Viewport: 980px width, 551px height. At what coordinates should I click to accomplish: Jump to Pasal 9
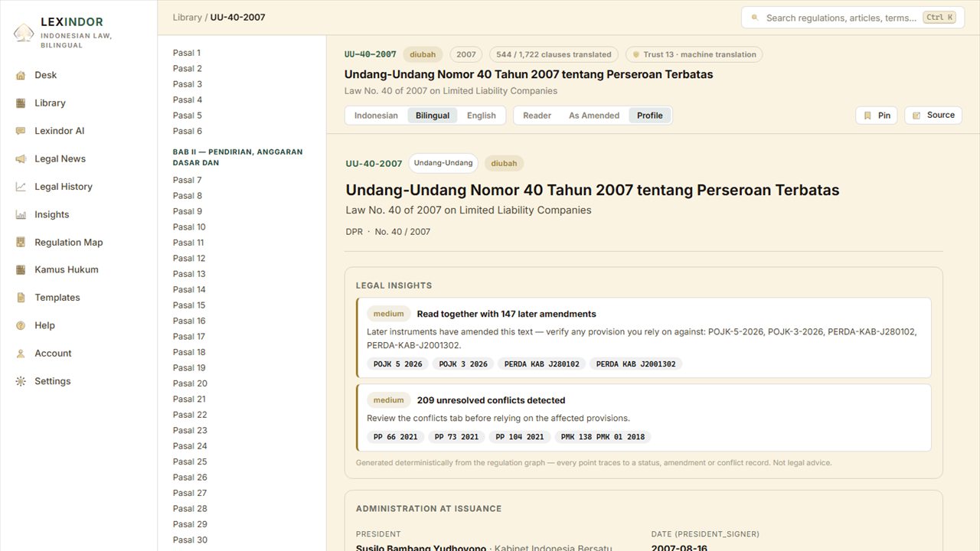[188, 211]
